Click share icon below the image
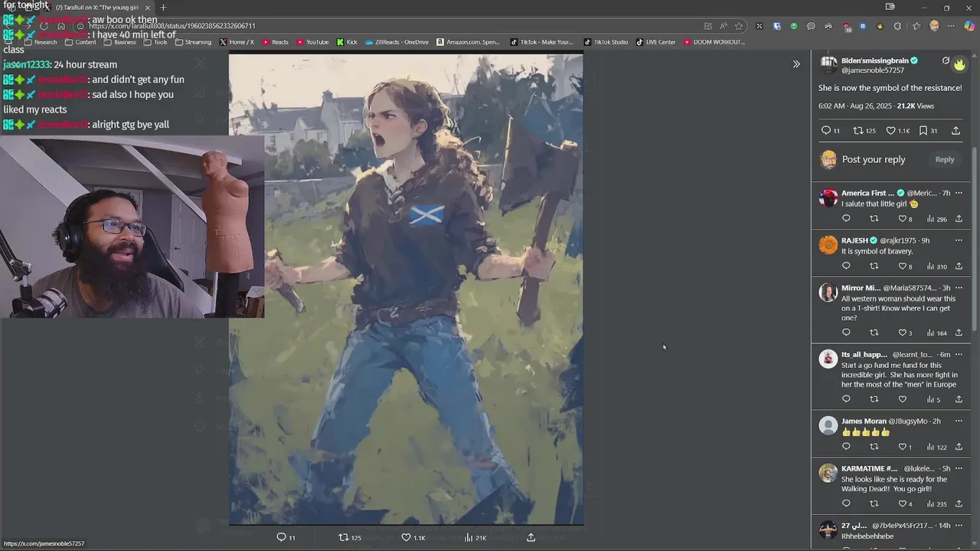 pyautogui.click(x=531, y=537)
